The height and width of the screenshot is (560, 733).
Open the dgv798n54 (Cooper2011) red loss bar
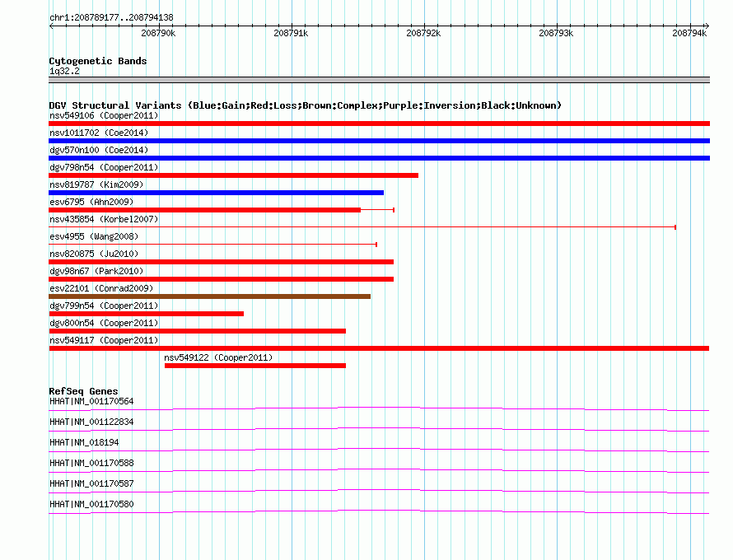tap(233, 175)
